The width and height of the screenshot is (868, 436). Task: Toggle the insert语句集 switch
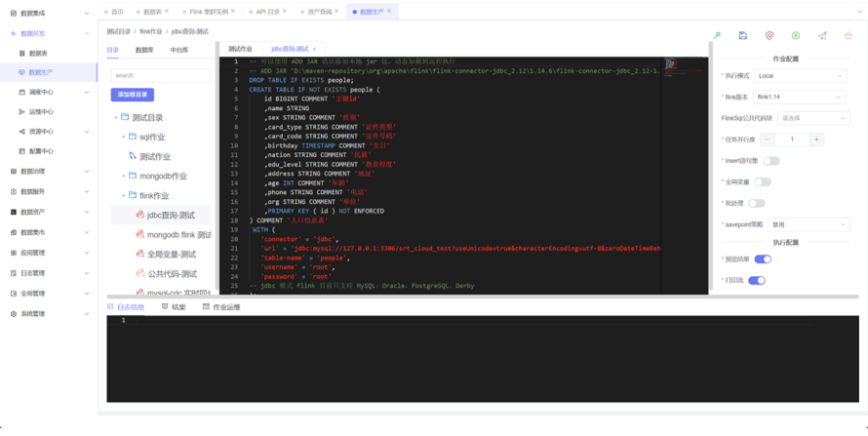(771, 160)
